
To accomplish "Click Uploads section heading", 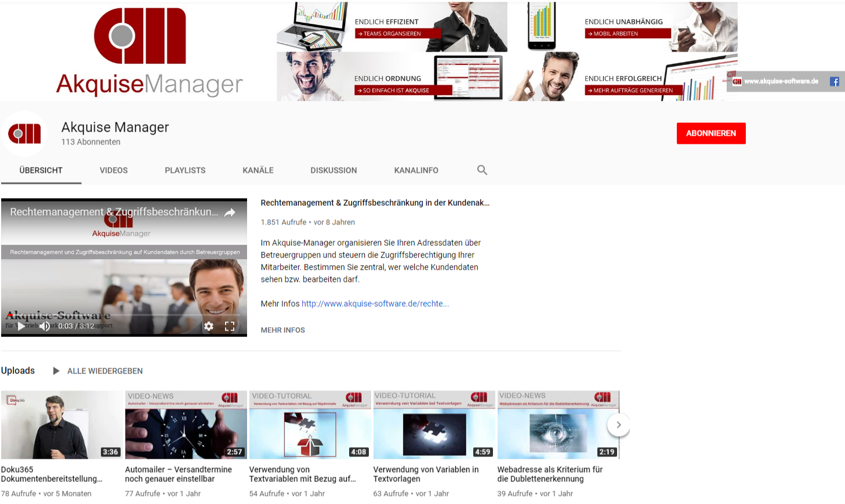I will (18, 371).
